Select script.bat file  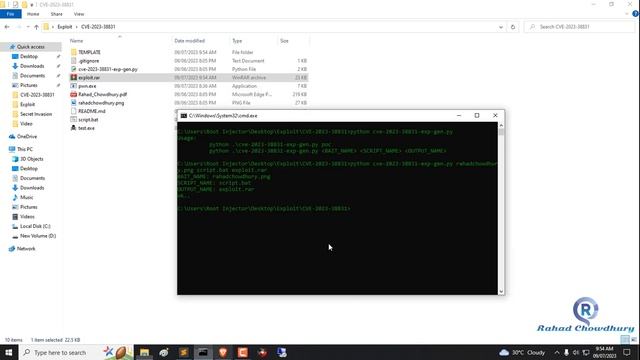(88, 120)
